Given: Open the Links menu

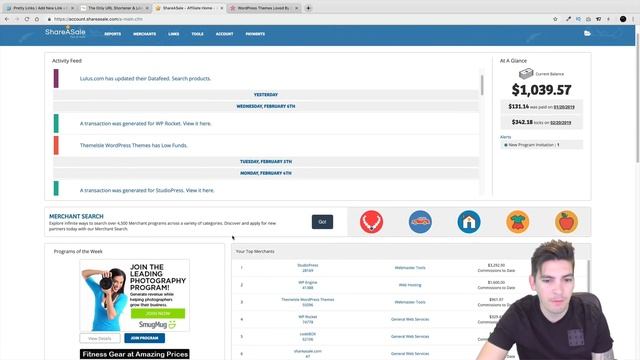Looking at the screenshot, I should 173,34.
